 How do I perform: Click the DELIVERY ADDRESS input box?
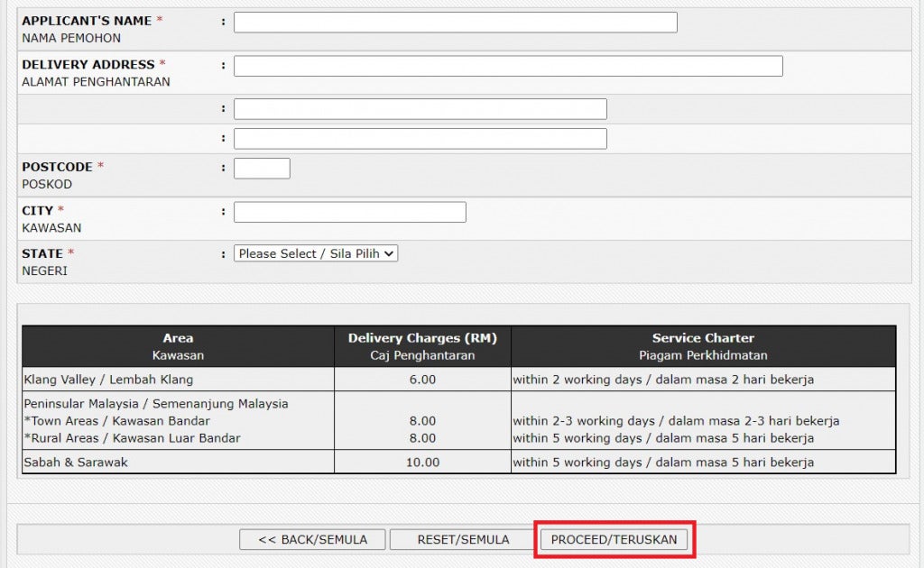(508, 65)
